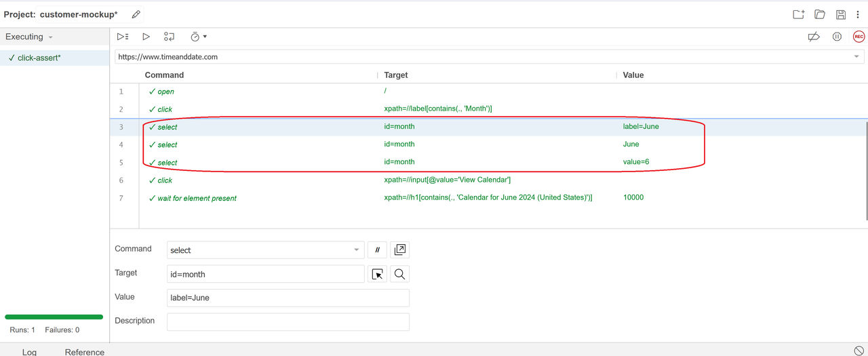This screenshot has height=356, width=868.
Task: Select row 1 open command
Action: pos(488,91)
